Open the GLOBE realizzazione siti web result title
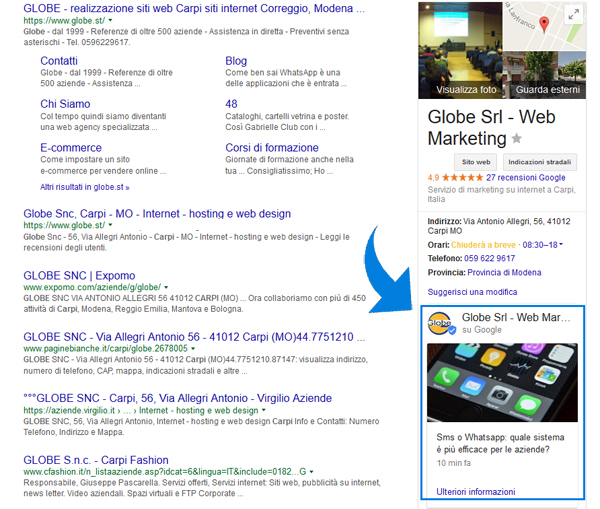Viewport: 600px width, 509px height. coord(194,8)
